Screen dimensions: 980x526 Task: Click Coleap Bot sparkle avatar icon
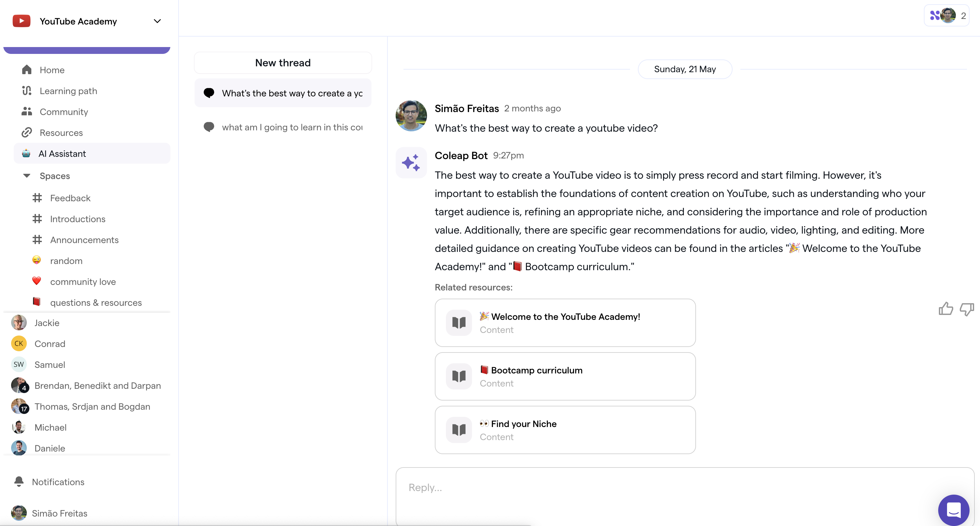(411, 163)
